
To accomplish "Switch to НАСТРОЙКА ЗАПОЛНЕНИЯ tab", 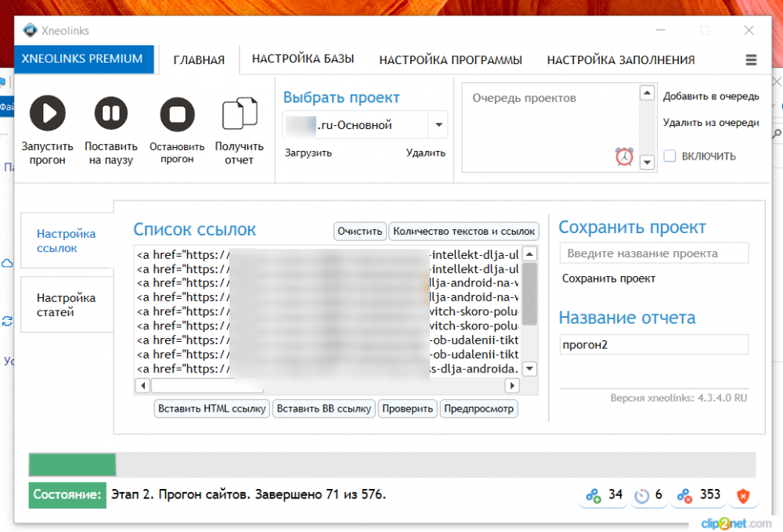I will [x=621, y=60].
